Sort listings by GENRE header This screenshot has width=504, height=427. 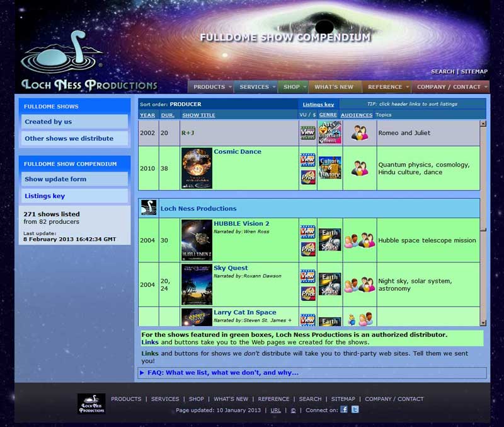pyautogui.click(x=328, y=115)
